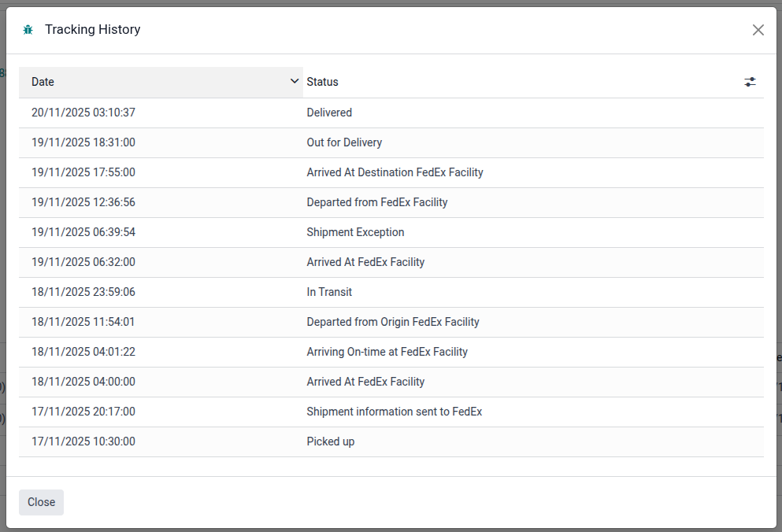The width and height of the screenshot is (782, 532).
Task: Select Arriving On-time at FedEx Facility status
Action: pos(387,352)
